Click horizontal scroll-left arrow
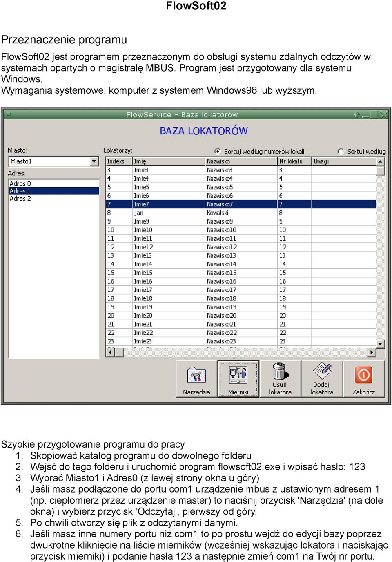This screenshot has height=562, width=392. 110,352
